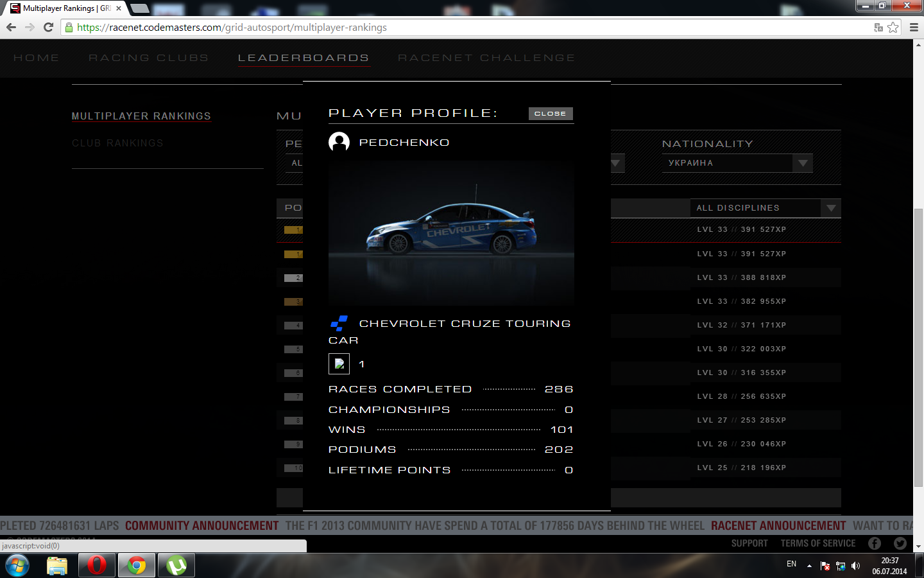Open the Chrome menu icon

[x=914, y=28]
